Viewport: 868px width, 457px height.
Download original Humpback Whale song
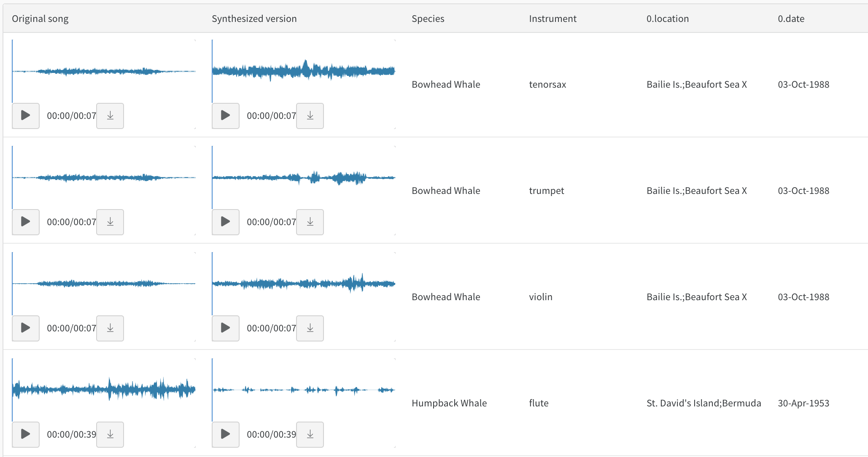point(110,434)
